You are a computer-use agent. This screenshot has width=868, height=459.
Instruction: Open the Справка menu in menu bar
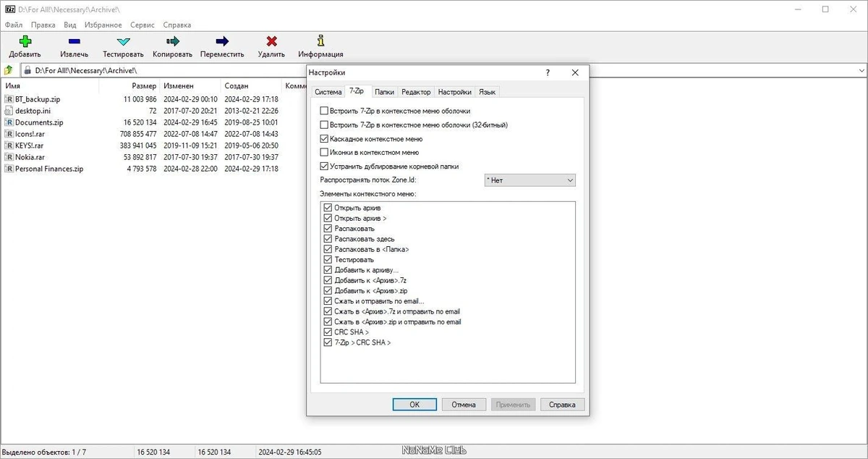click(x=177, y=25)
